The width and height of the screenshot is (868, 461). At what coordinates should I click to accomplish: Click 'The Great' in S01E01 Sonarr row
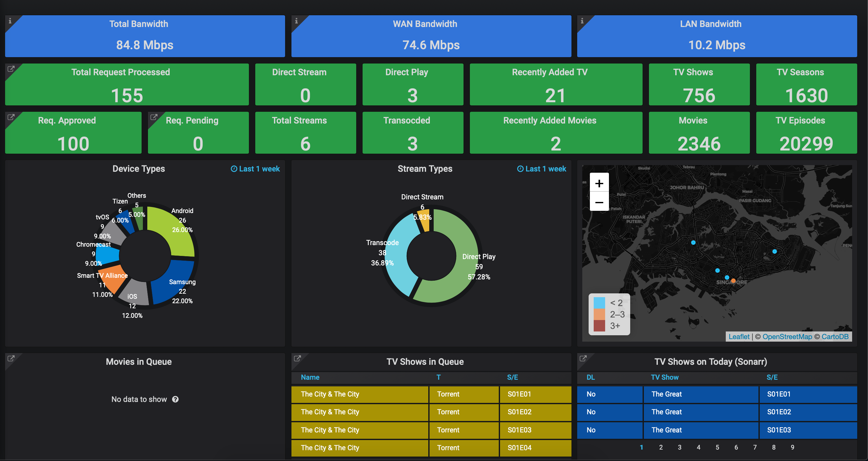pos(701,394)
